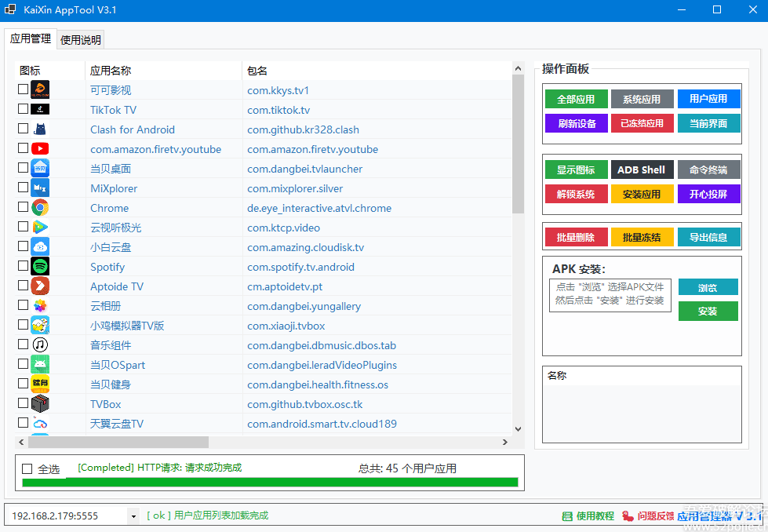
Task: Click the green 安装 button
Action: pos(708,311)
